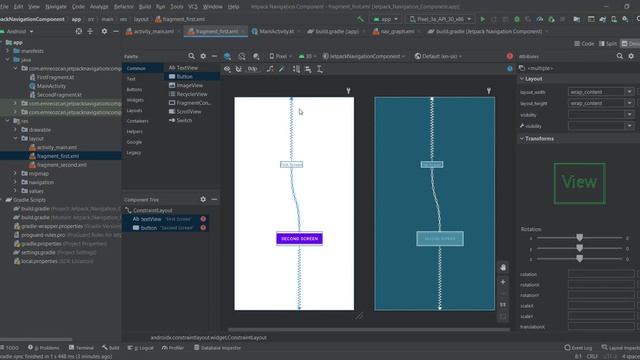This screenshot has height=360, width=640.
Task: Click the Orientation for Preview icon
Action: pos(242,56)
